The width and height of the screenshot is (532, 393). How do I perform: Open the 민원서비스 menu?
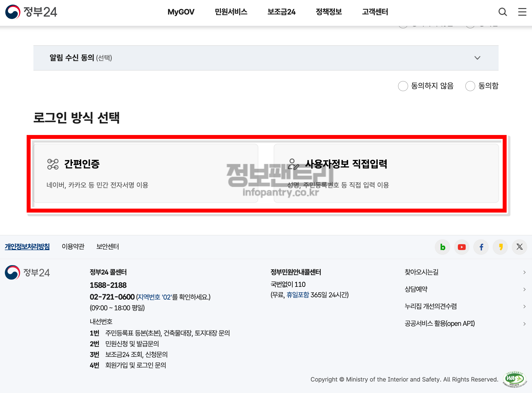[x=231, y=12]
